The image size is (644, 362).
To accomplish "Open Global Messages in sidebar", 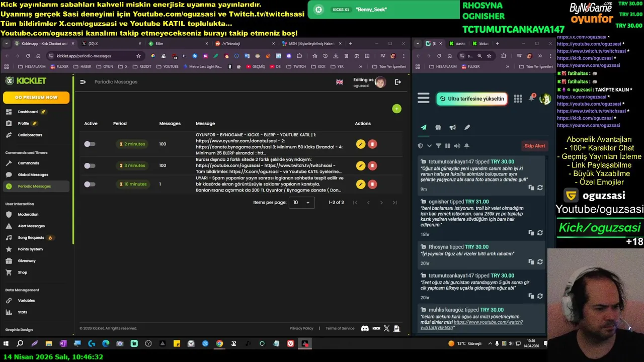I will tap(33, 174).
